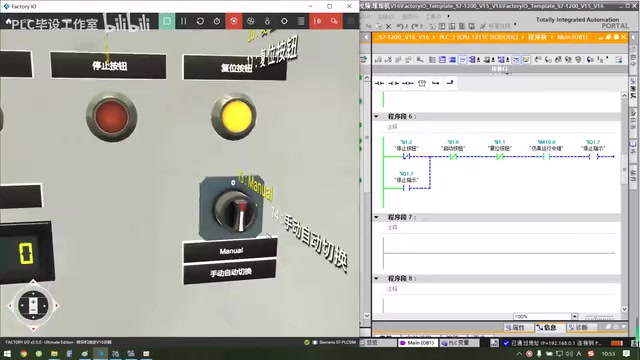The width and height of the screenshot is (640, 360).
Task: Pause the Factory IO simulation
Action: (x=184, y=21)
